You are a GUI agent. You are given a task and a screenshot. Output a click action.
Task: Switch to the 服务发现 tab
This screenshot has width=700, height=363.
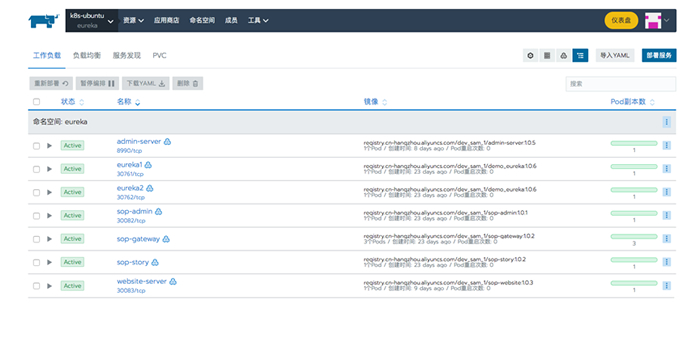pyautogui.click(x=126, y=55)
